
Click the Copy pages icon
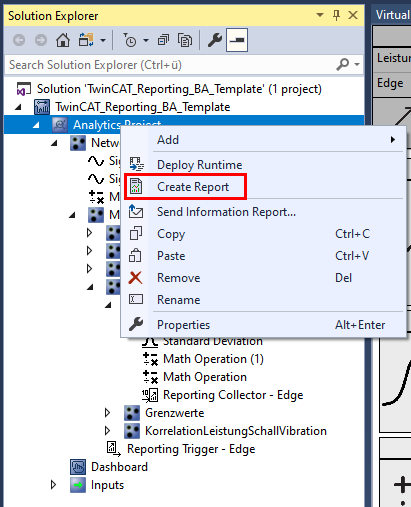136,233
